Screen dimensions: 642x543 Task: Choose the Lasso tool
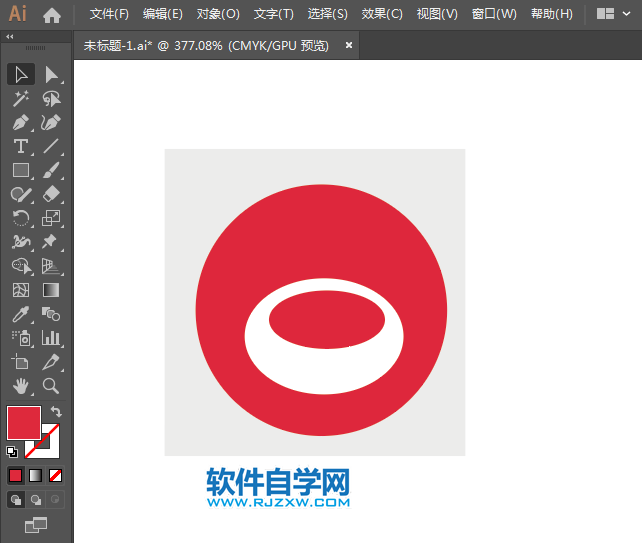pos(51,99)
